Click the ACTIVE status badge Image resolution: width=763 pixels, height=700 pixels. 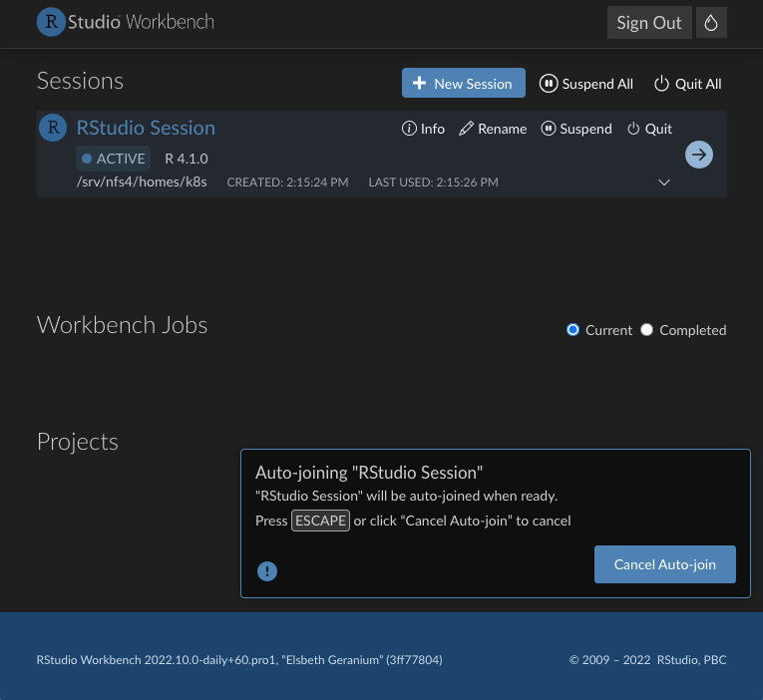[x=113, y=159]
